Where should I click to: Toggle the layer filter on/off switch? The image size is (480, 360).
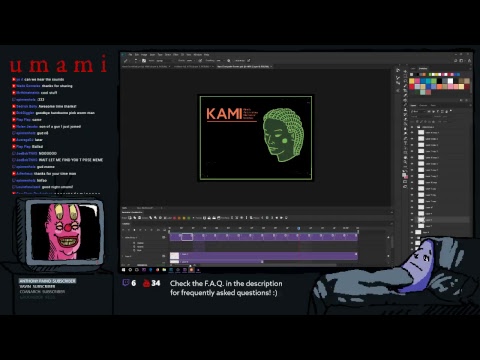[451, 111]
